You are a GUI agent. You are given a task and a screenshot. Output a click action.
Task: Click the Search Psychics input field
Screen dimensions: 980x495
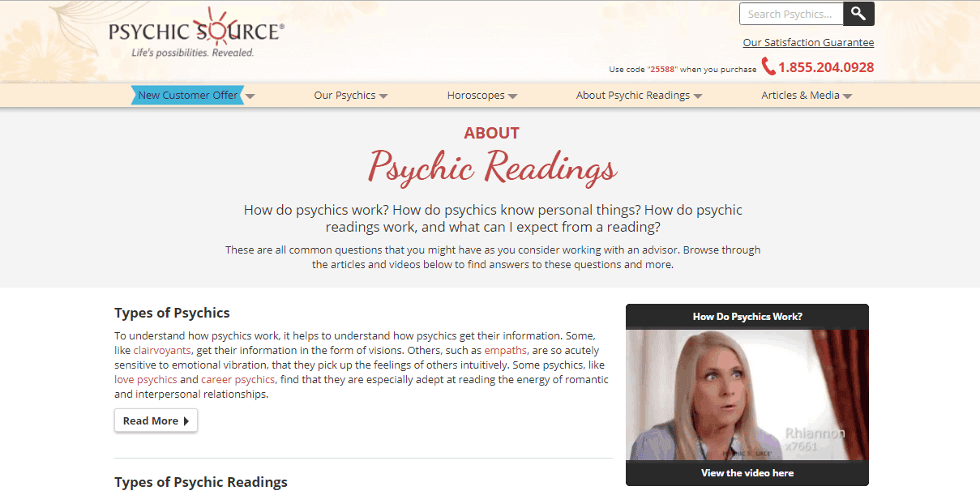click(791, 14)
